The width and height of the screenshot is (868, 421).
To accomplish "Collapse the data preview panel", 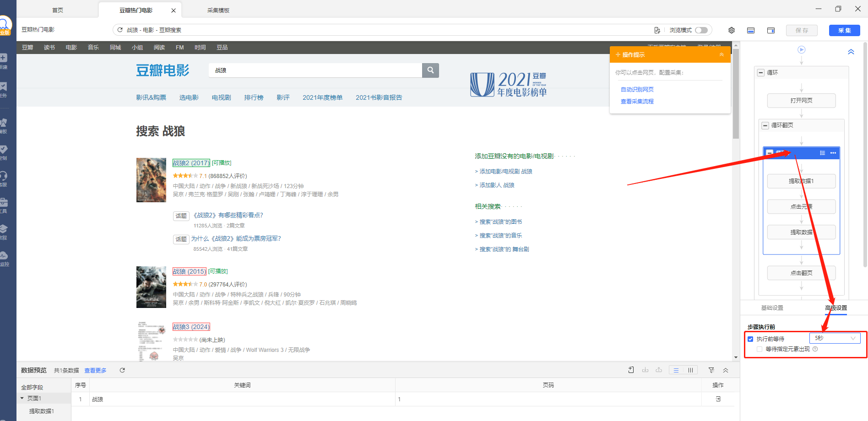I will coord(726,370).
